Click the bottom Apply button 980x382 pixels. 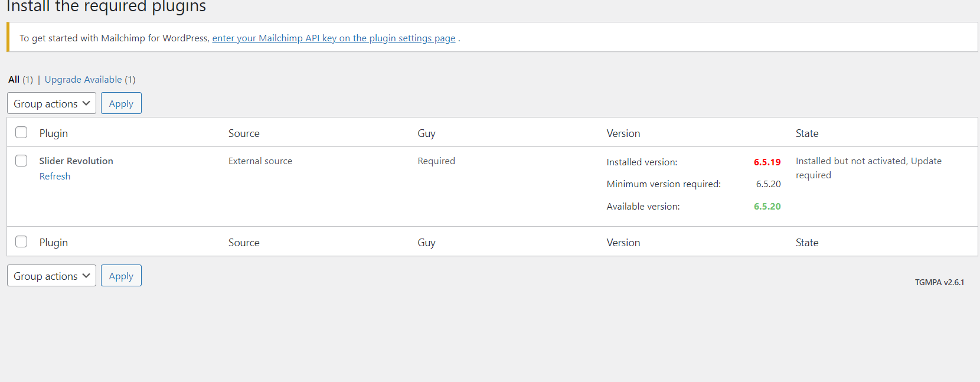click(121, 276)
